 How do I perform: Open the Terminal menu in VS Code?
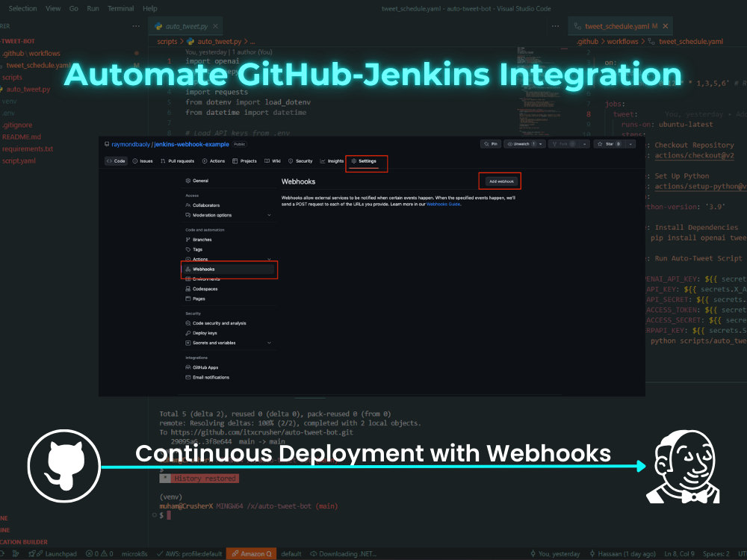tap(120, 8)
